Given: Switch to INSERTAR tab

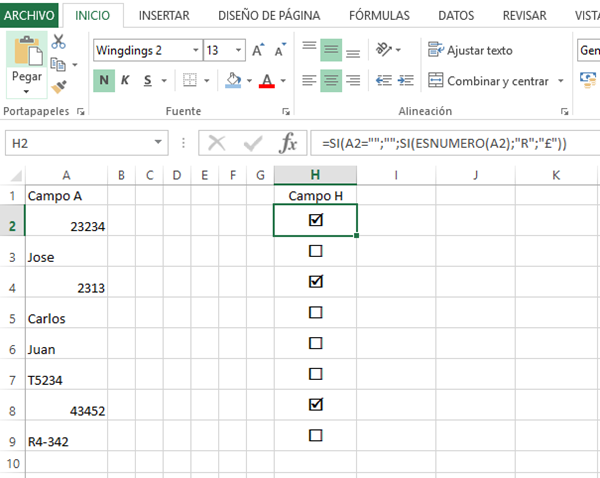Looking at the screenshot, I should 164,15.
